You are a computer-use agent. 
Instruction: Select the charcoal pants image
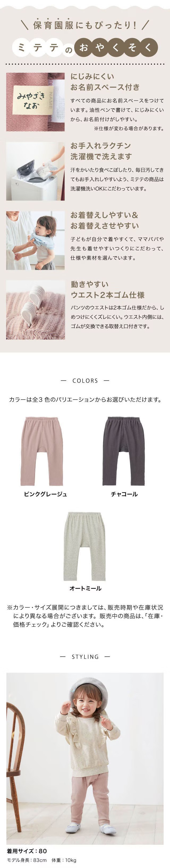pos(124,451)
